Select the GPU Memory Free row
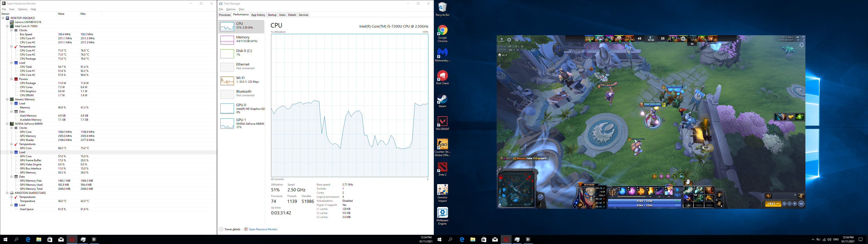Screen dimensions: 868x244 click(108, 181)
